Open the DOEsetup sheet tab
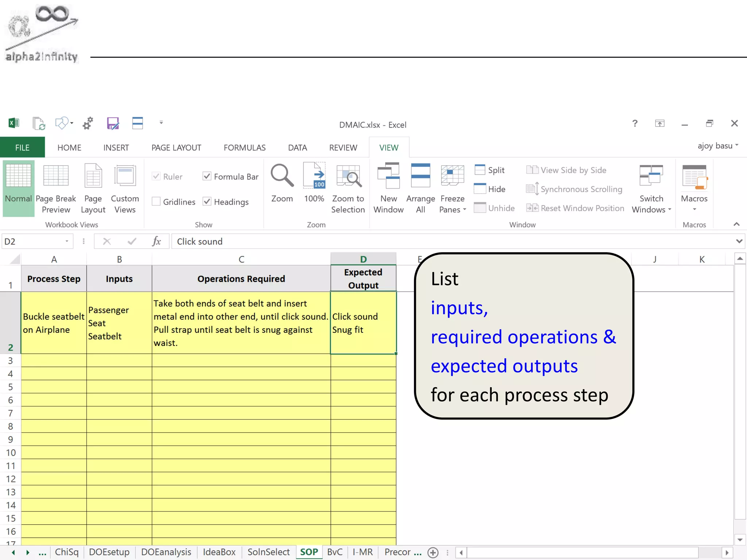Viewport: 747px width, 560px height. pyautogui.click(x=109, y=552)
